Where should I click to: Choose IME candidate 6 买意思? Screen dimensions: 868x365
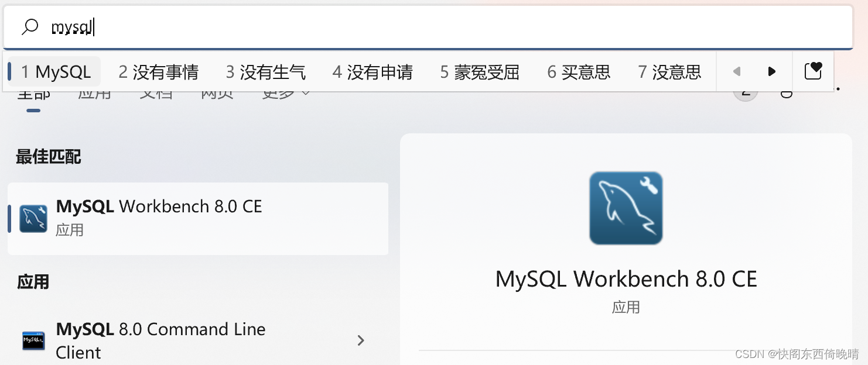579,72
